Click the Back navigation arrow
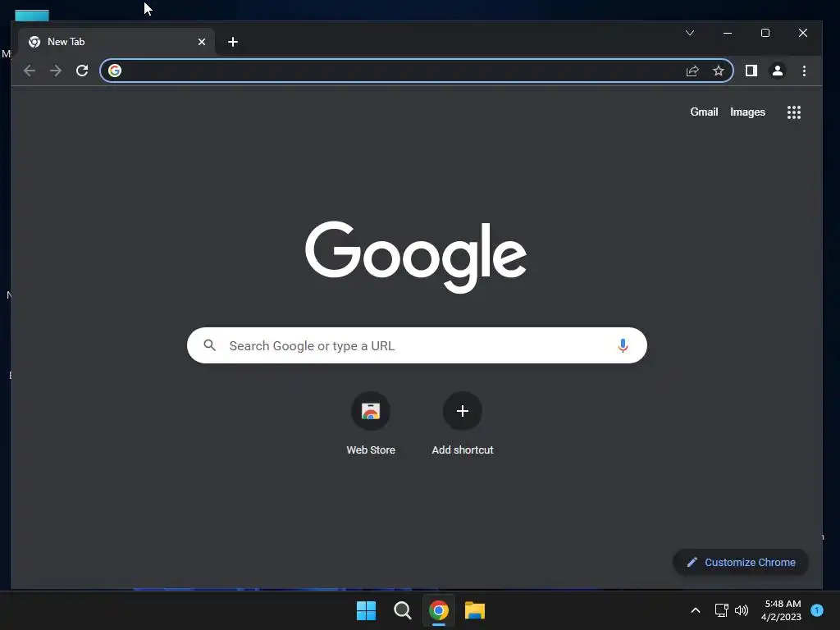Image resolution: width=840 pixels, height=630 pixels. (x=30, y=71)
